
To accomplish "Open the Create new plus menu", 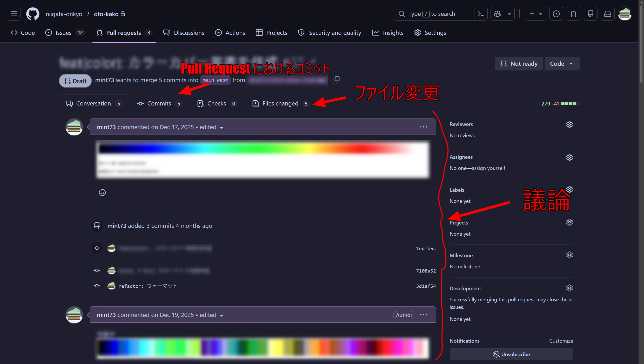I will (535, 14).
